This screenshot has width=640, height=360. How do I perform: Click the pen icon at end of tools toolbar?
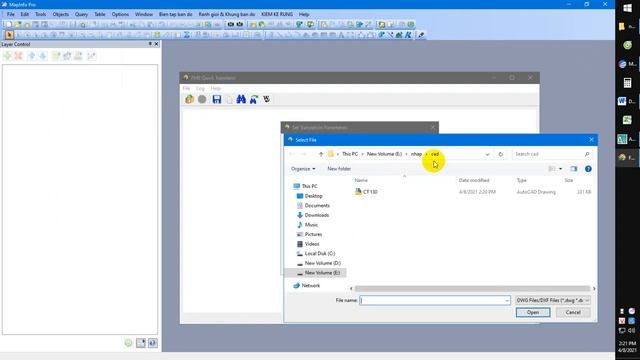[421, 35]
